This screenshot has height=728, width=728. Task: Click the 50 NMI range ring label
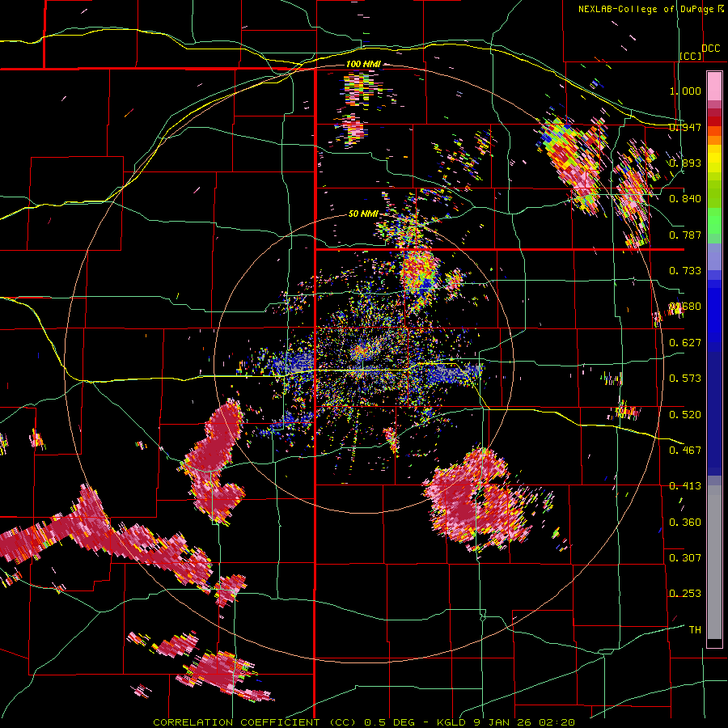[363, 214]
